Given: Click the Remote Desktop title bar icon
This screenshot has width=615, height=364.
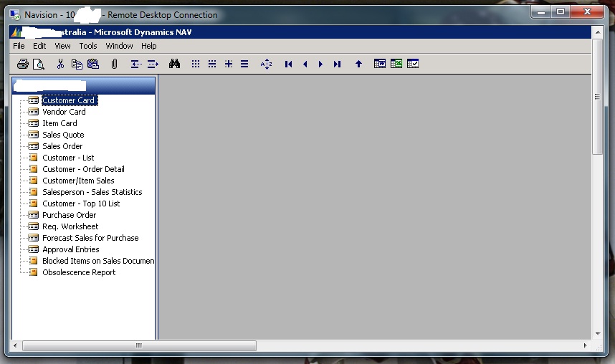Looking at the screenshot, I should pyautogui.click(x=15, y=15).
